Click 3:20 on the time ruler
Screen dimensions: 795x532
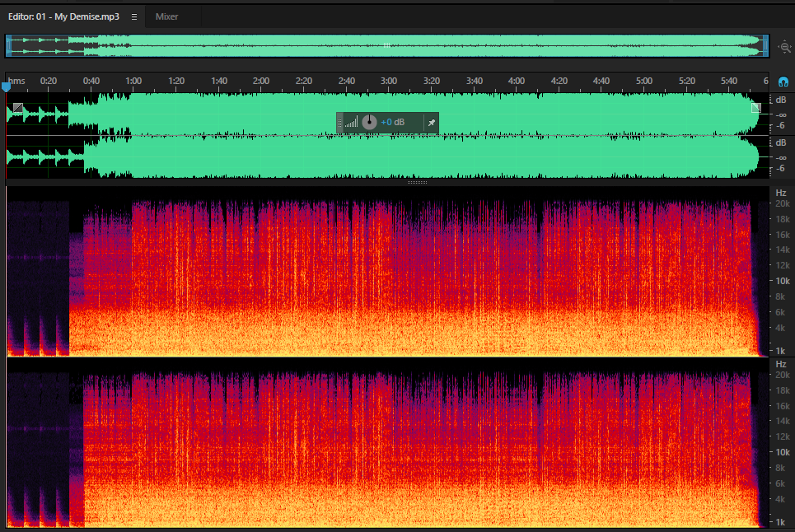pyautogui.click(x=432, y=81)
